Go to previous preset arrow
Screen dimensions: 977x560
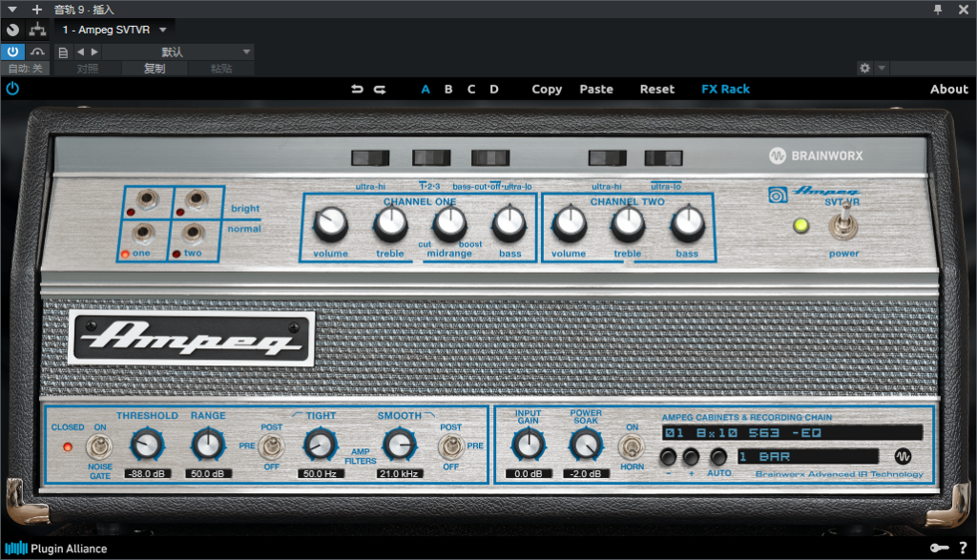coord(80,52)
